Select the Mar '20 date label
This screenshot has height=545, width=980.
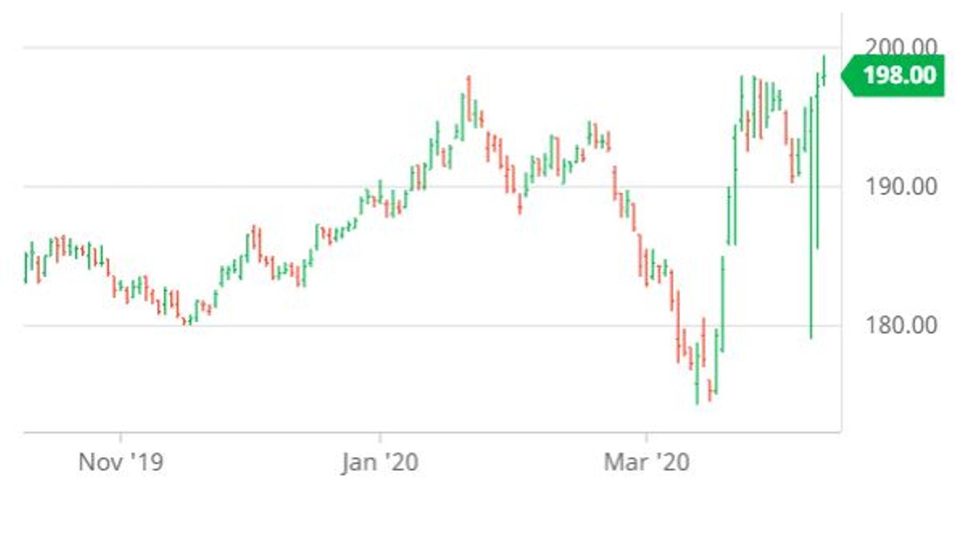(646, 463)
